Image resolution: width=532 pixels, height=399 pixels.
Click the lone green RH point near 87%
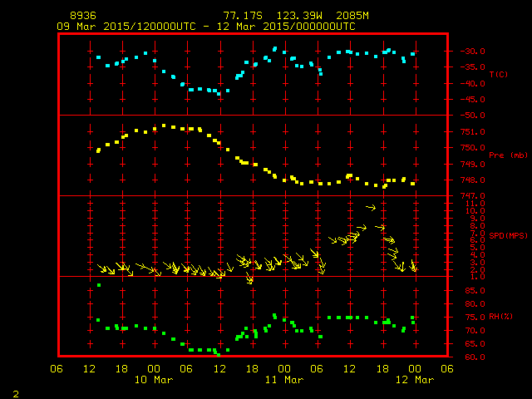(x=99, y=285)
